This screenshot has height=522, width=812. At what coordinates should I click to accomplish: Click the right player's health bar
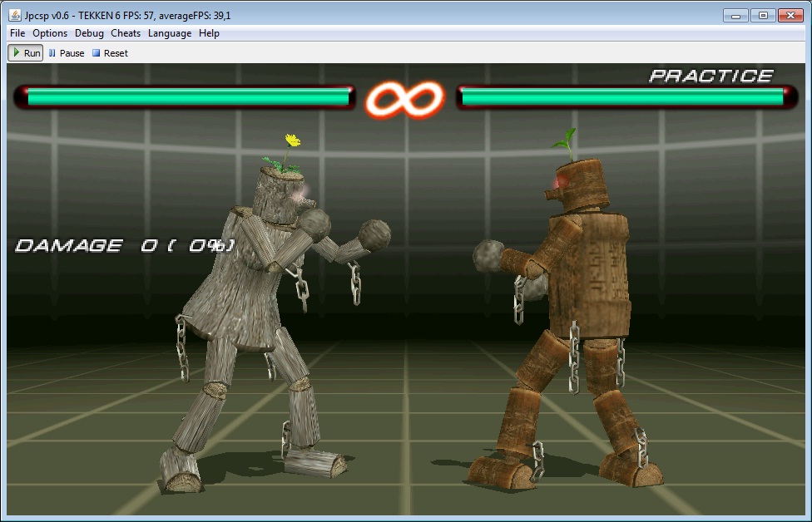626,97
